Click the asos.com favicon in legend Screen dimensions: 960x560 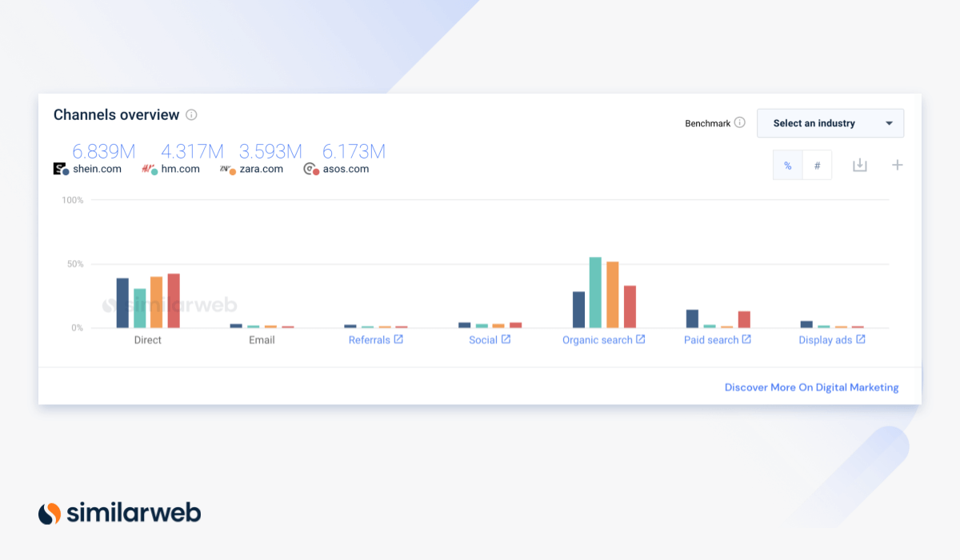(x=310, y=169)
